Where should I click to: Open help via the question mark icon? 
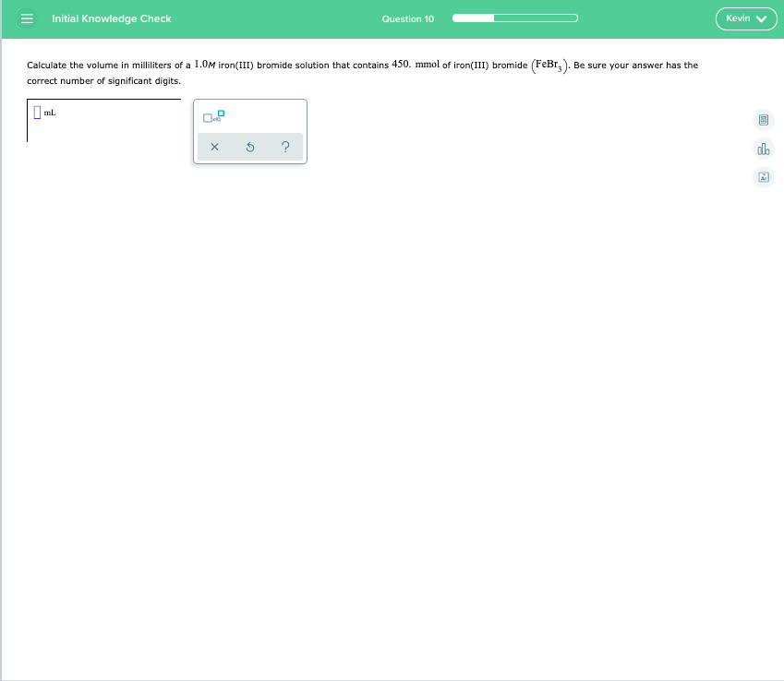(x=284, y=147)
